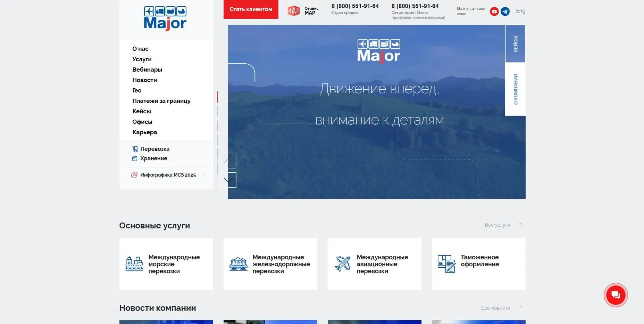Go to previous slide with up chevron
Viewport: 644px width, 324px height.
pyautogui.click(x=228, y=161)
